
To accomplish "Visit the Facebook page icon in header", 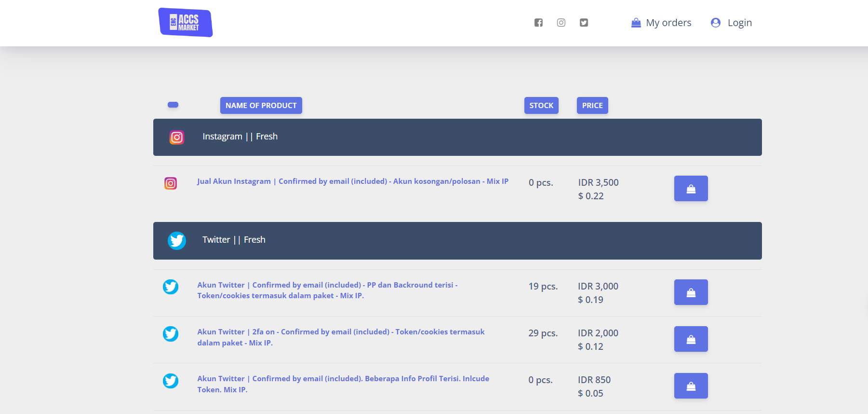I will click(x=538, y=23).
